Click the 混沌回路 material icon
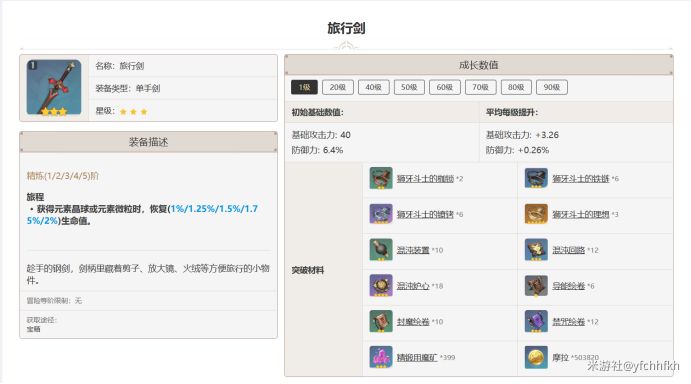 (536, 250)
